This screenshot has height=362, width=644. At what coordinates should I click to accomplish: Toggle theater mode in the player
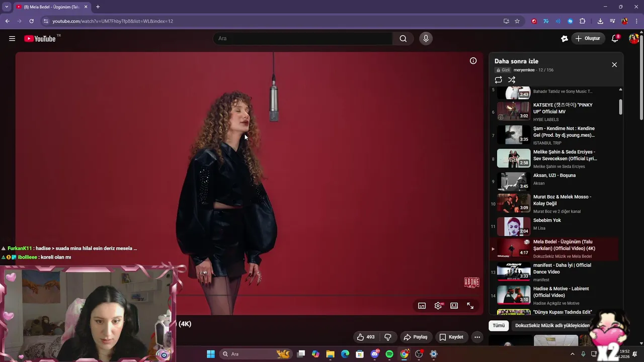[454, 306]
